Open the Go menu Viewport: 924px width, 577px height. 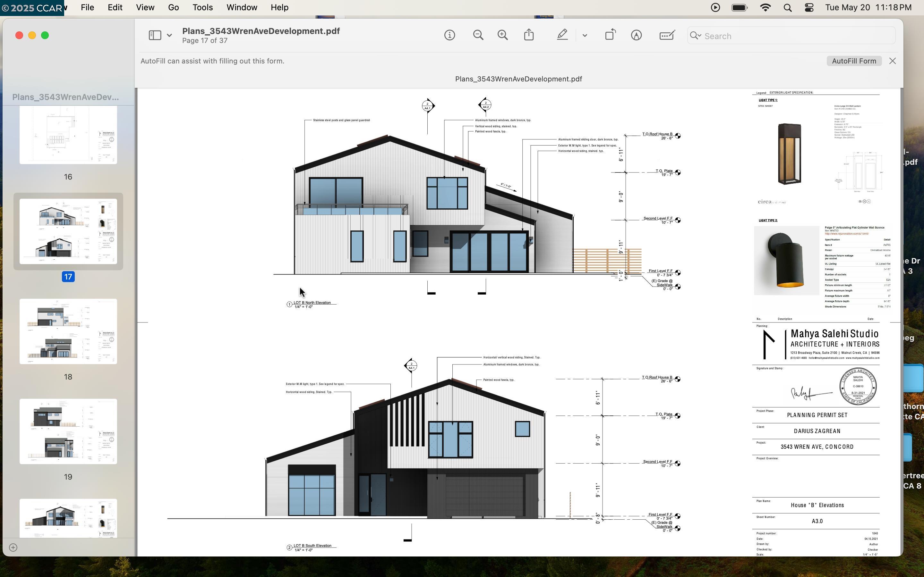[x=173, y=8]
